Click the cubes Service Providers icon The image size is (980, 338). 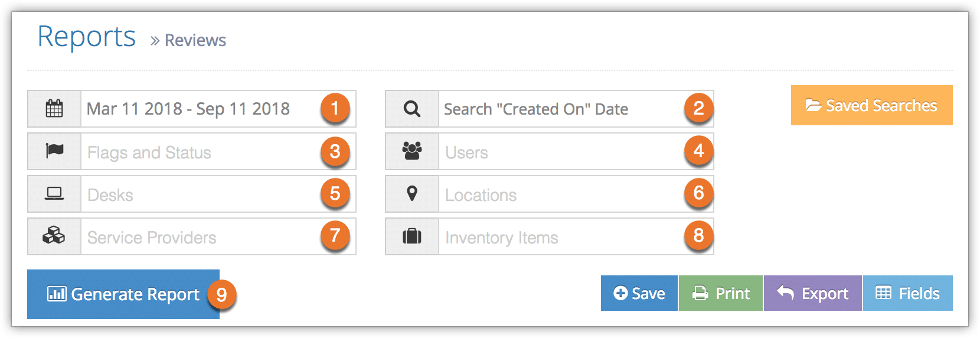(54, 236)
